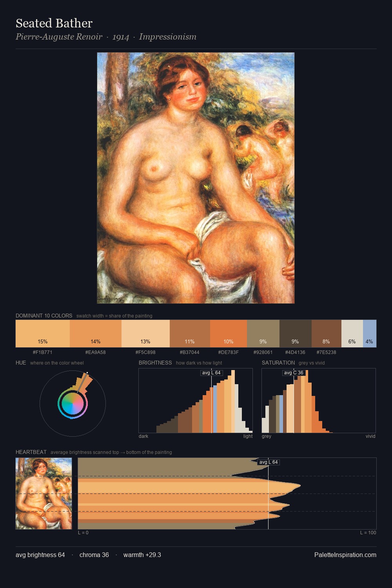392x588 pixels.
Task: Click the 'vivid' axis label under Saturation
Action: [370, 436]
